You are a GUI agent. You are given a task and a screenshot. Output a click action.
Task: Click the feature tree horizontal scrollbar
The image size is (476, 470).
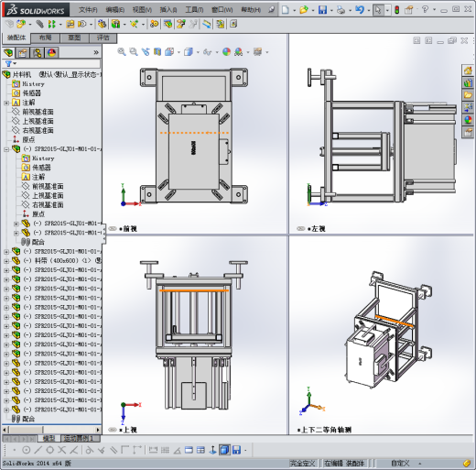point(51,430)
